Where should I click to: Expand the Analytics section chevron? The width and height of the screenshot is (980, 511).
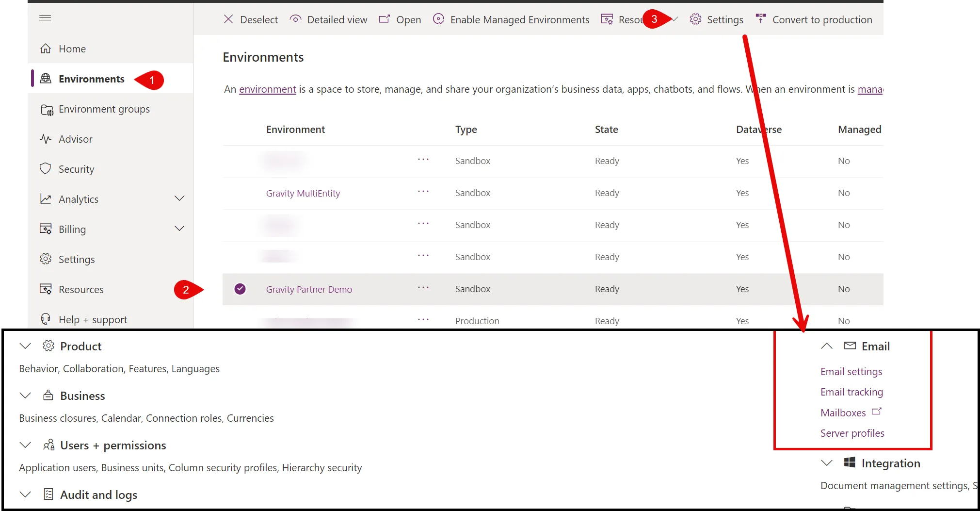click(x=179, y=198)
